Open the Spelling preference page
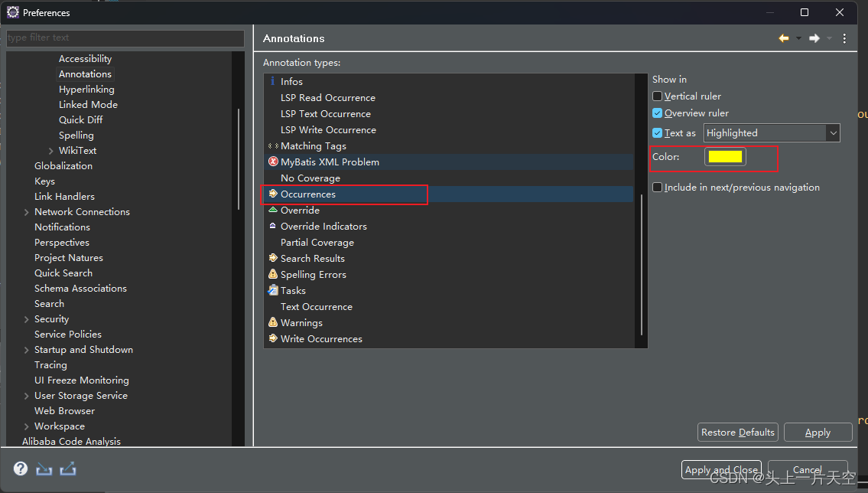Viewport: 868px width, 493px height. tap(76, 135)
